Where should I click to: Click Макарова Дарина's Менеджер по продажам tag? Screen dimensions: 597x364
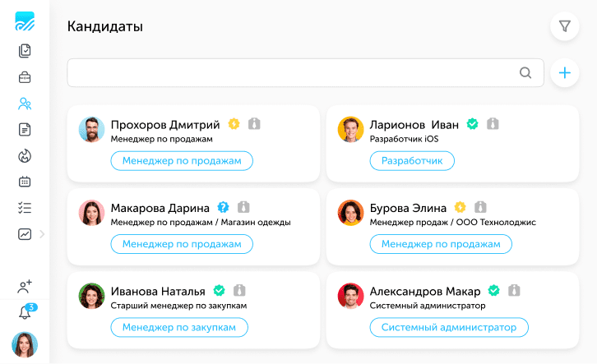(182, 244)
